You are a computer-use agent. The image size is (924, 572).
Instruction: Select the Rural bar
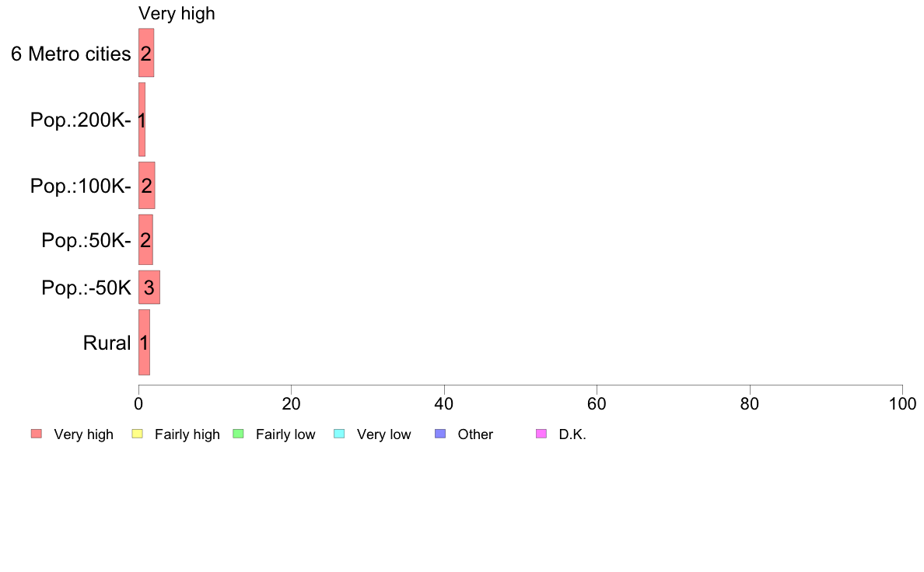click(145, 342)
